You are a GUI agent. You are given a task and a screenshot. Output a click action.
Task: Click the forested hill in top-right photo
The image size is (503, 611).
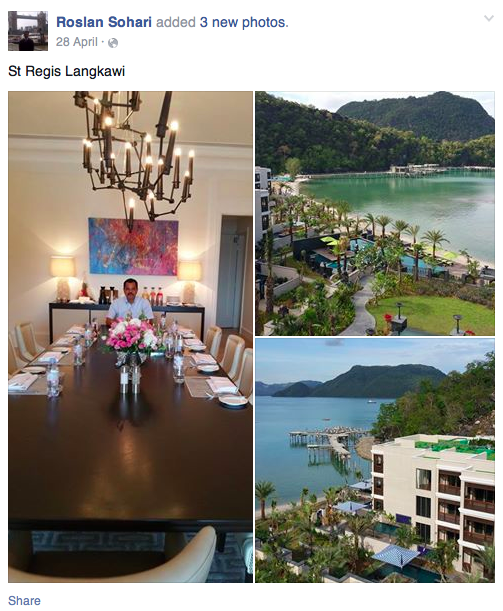417,115
